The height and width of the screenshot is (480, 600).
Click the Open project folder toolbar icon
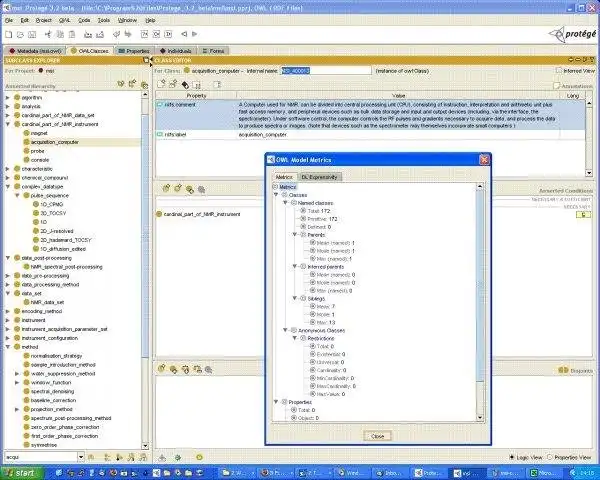coord(20,34)
